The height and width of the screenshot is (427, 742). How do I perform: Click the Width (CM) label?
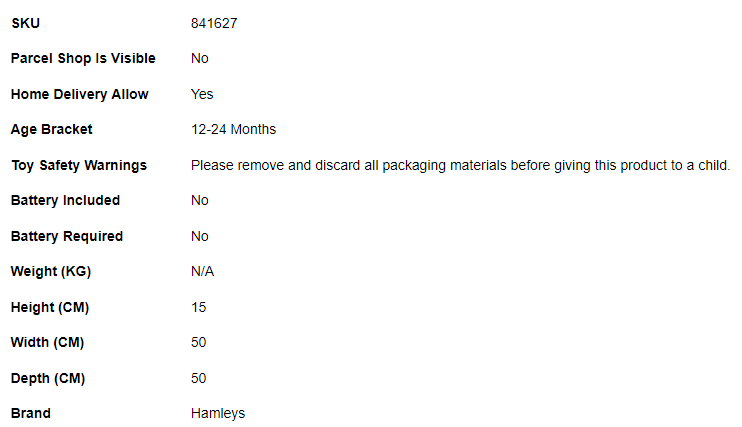[x=47, y=342]
